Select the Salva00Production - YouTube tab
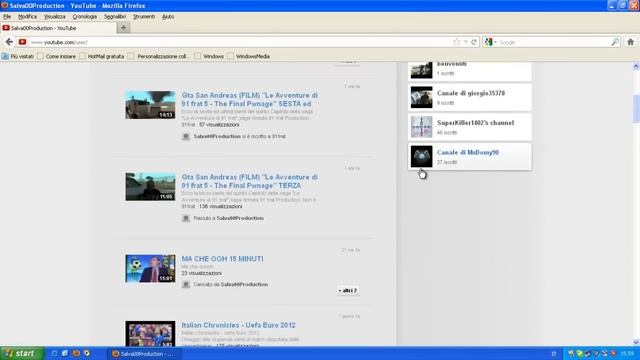The height and width of the screenshot is (360, 640). (x=58, y=28)
